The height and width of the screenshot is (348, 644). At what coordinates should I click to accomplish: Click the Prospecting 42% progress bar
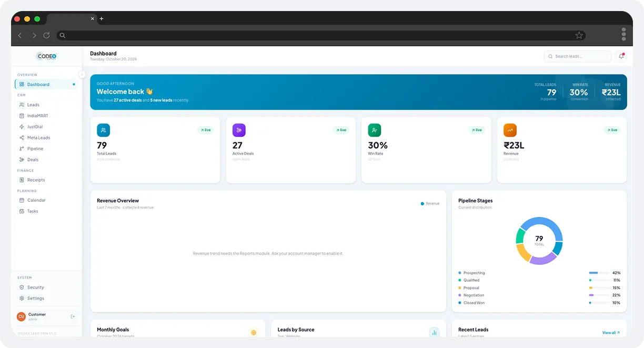599,273
